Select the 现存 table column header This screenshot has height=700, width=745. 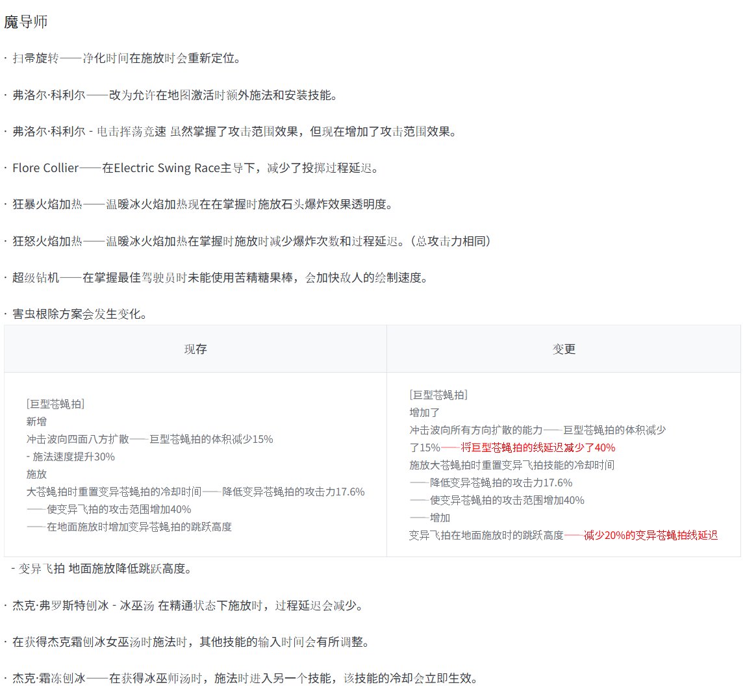pos(194,349)
